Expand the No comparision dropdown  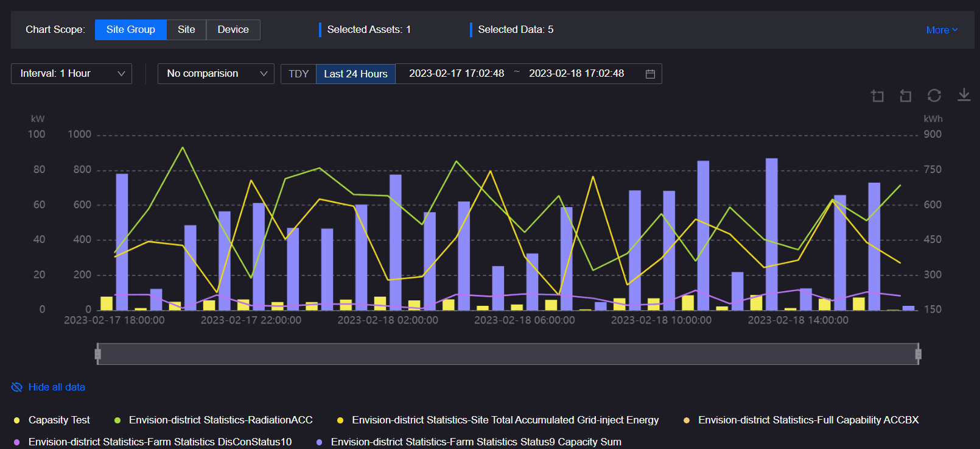pyautogui.click(x=216, y=74)
